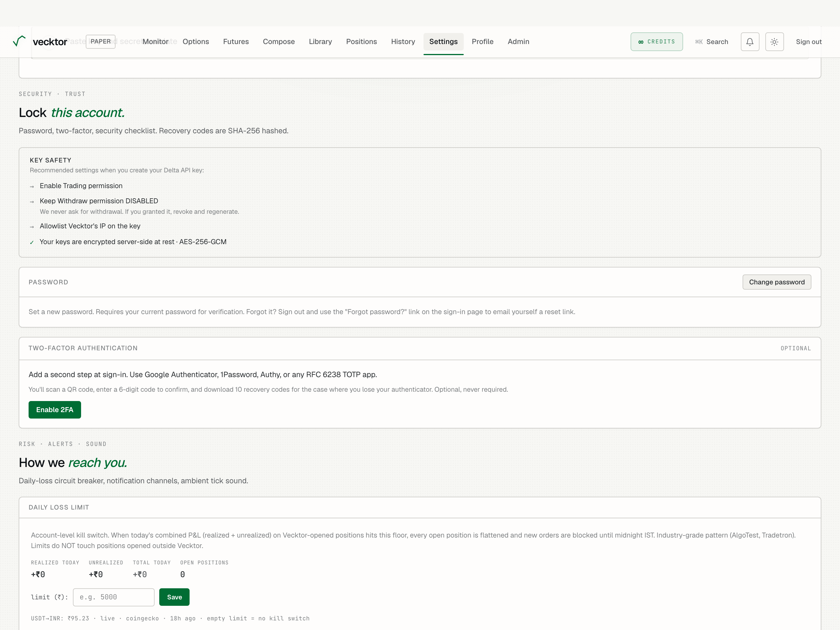Toggle light theme sun icon
The height and width of the screenshot is (630, 840).
tap(774, 42)
